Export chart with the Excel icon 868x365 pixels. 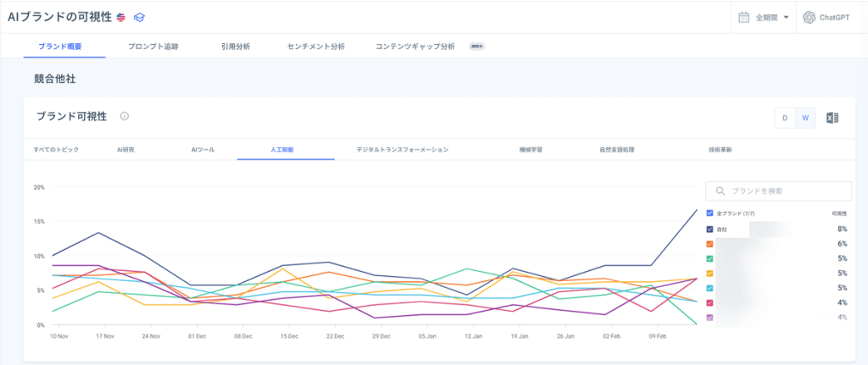point(832,118)
